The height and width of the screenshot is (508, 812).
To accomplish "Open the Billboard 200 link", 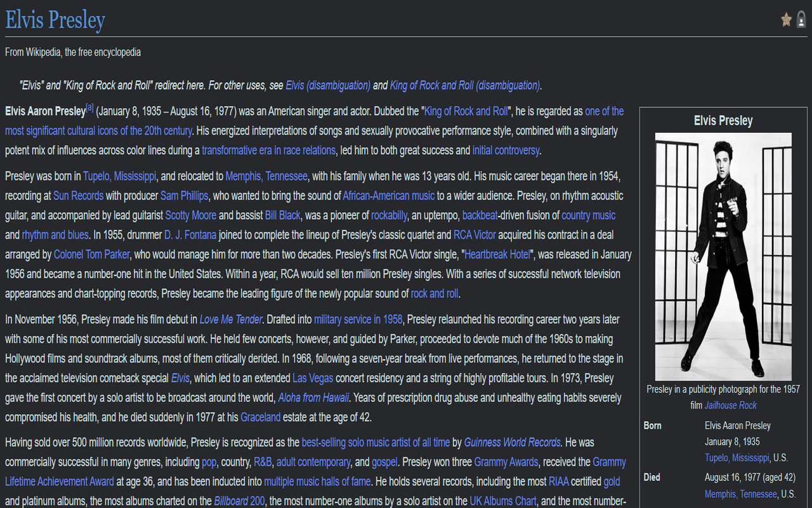I will point(239,501).
